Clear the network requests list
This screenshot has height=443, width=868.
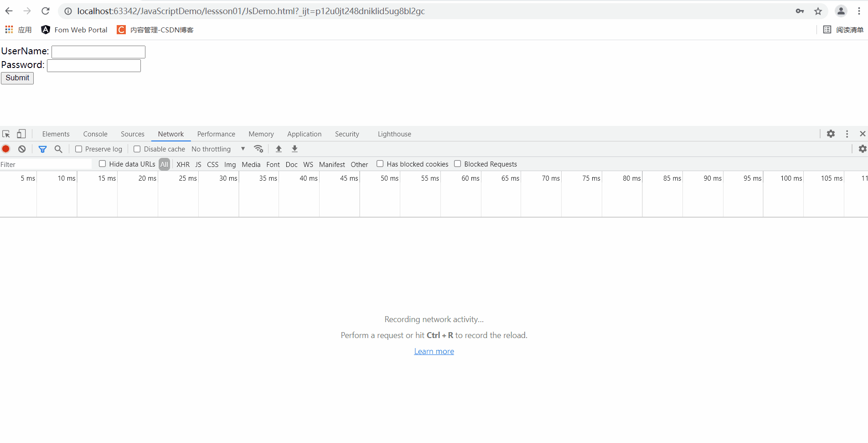[21, 149]
